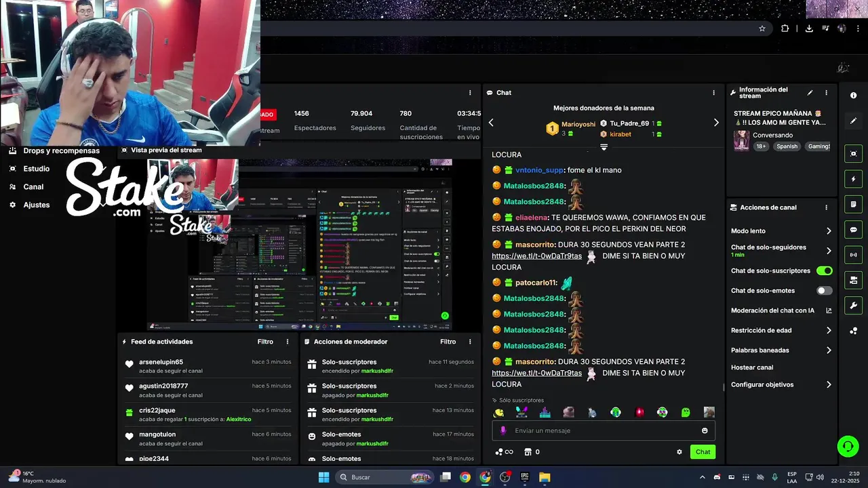This screenshot has height=488, width=868.
Task: Turn off Chat de solo-suscriptores toggle
Action: click(x=825, y=271)
